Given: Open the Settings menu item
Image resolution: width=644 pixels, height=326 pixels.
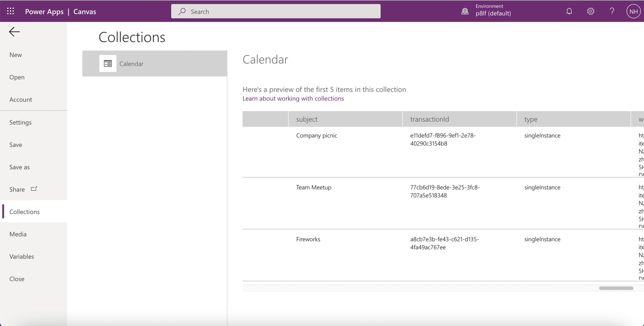Looking at the screenshot, I should [x=34, y=122].
